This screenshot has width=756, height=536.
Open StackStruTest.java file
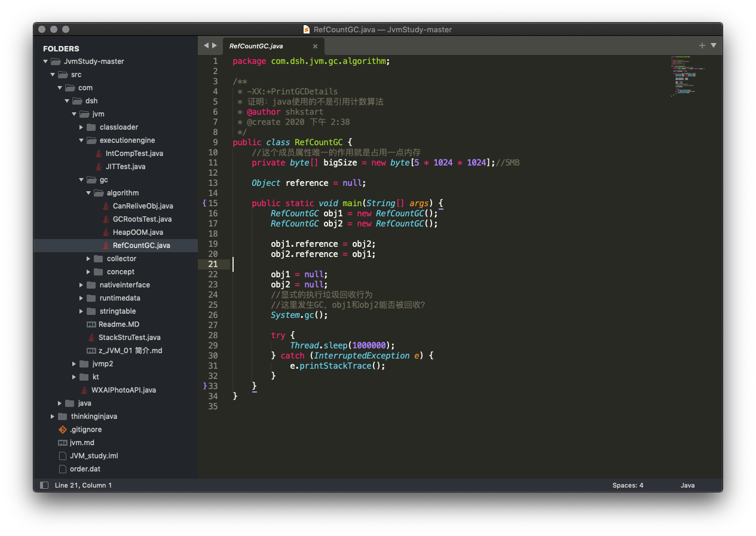129,338
